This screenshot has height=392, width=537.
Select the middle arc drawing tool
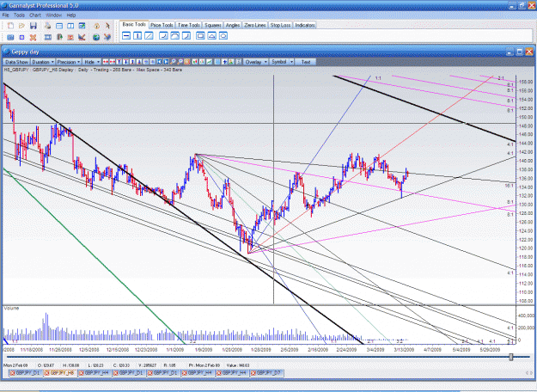click(x=175, y=35)
